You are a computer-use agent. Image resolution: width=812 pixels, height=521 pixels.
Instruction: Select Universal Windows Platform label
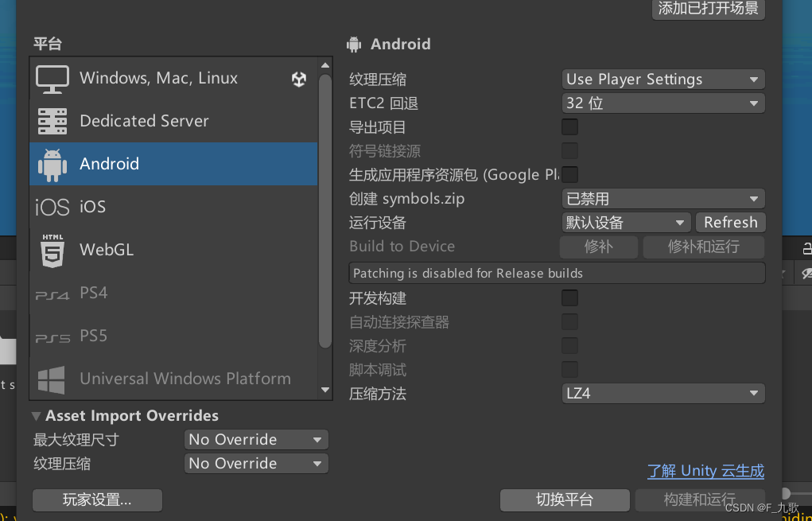[x=185, y=379]
